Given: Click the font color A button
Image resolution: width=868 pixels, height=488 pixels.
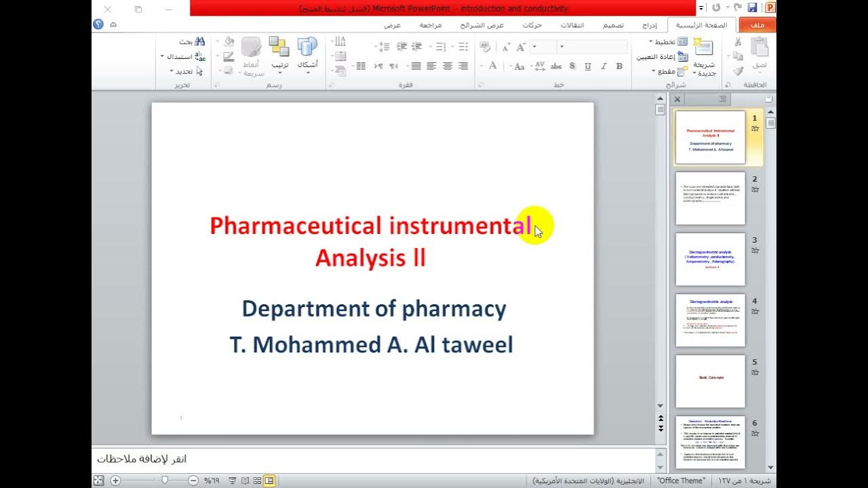Looking at the screenshot, I should tap(493, 66).
